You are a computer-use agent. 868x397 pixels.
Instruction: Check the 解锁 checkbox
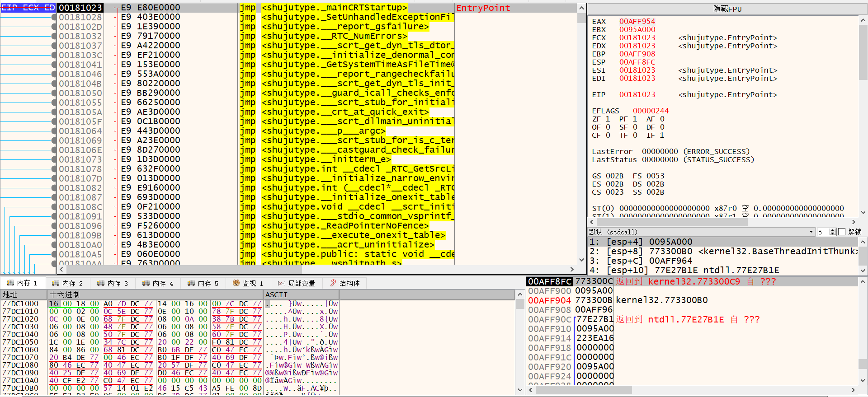(842, 232)
